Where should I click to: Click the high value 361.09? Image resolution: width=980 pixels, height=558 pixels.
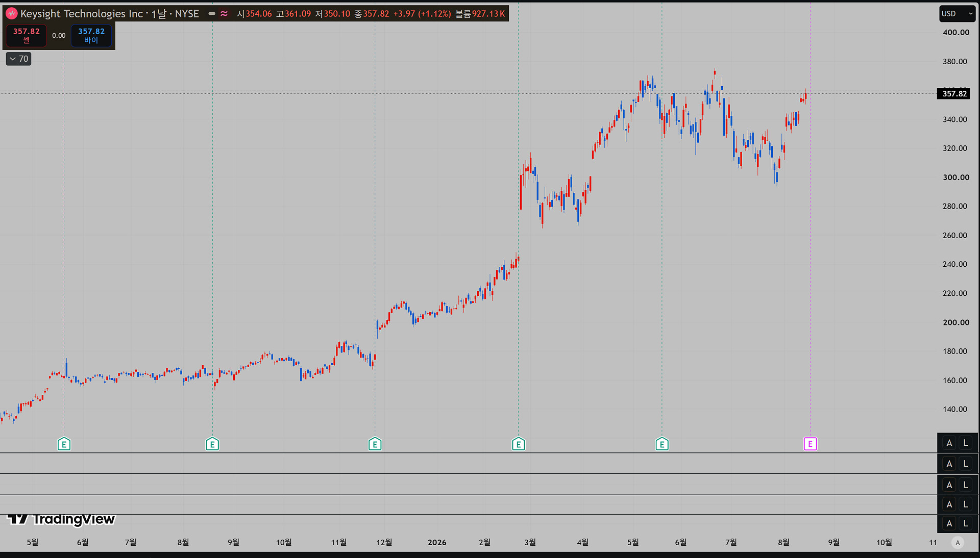click(298, 14)
